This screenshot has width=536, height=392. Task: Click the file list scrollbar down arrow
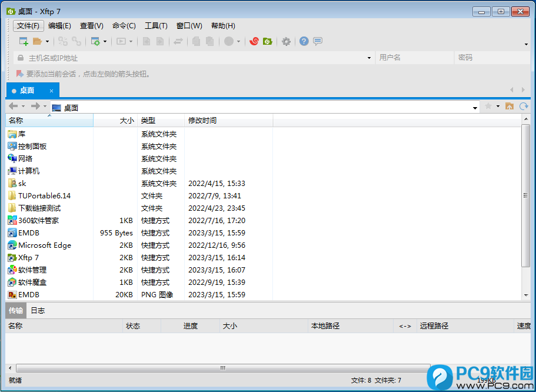526,295
